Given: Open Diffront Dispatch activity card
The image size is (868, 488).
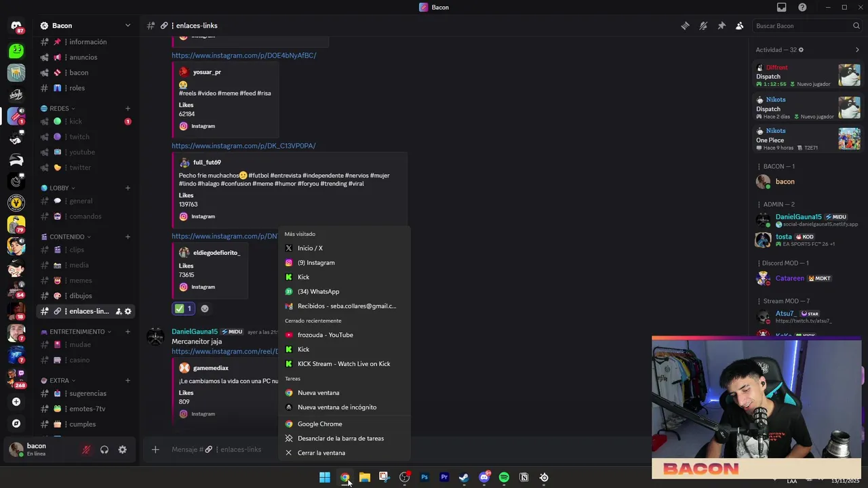Looking at the screenshot, I should pyautogui.click(x=808, y=75).
